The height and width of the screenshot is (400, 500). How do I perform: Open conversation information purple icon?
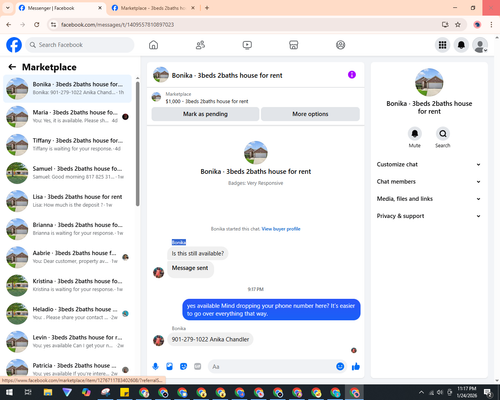[x=352, y=75]
